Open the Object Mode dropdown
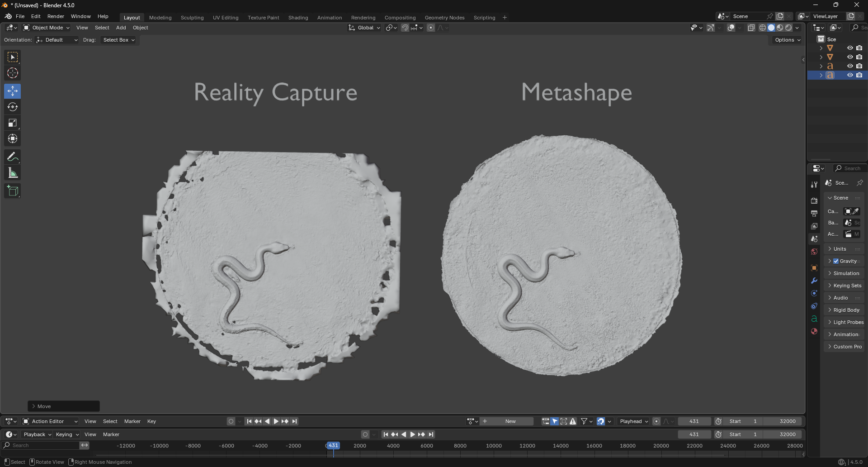 47,28
